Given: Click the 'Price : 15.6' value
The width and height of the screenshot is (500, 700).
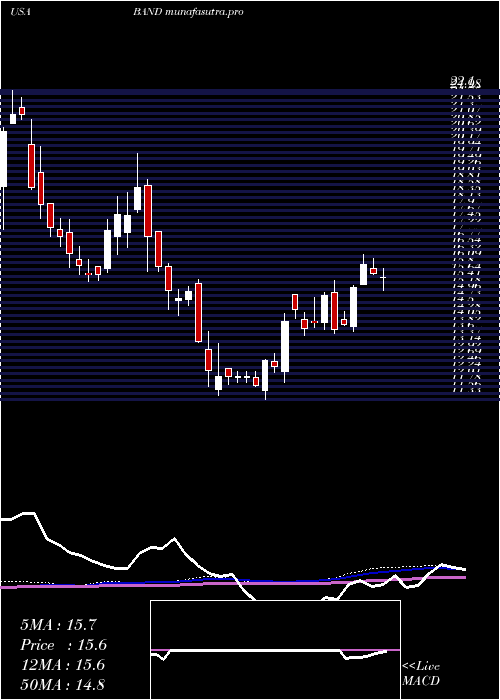Looking at the screenshot, I should (x=63, y=645).
